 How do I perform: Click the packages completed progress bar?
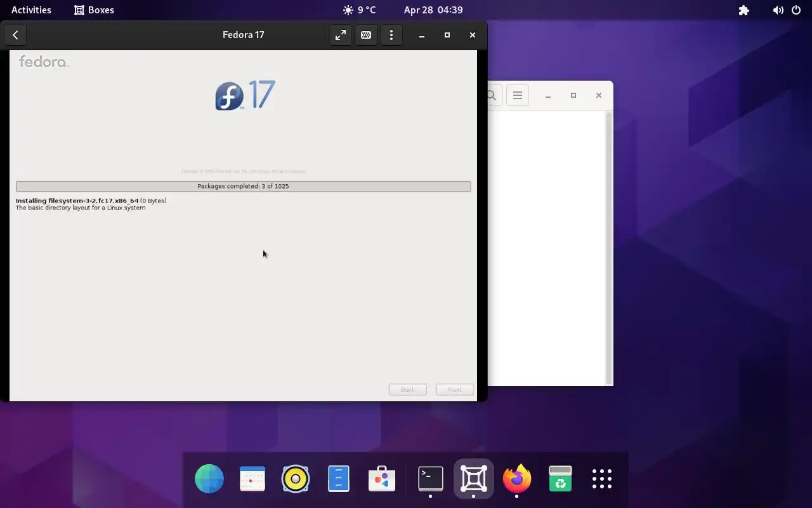coord(243,186)
